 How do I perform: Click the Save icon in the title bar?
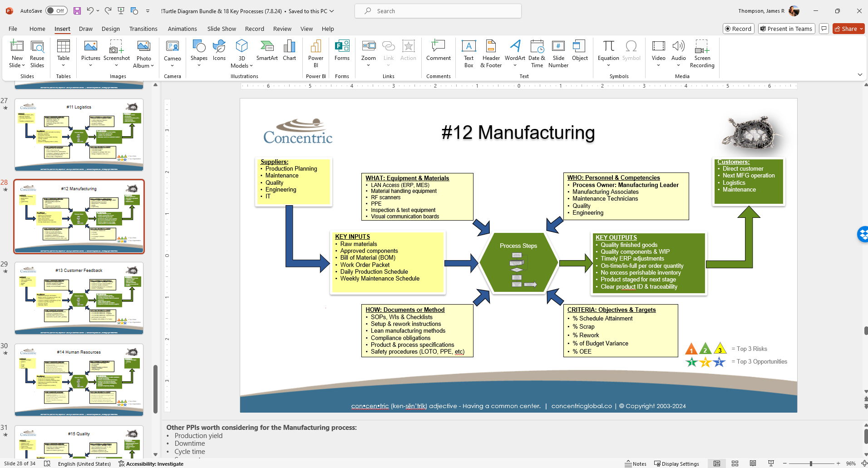(x=77, y=11)
